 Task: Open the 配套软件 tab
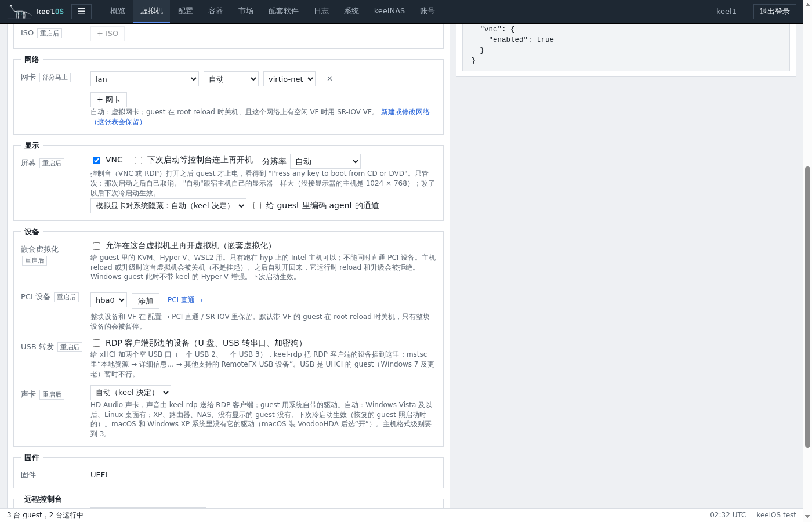pos(284,11)
